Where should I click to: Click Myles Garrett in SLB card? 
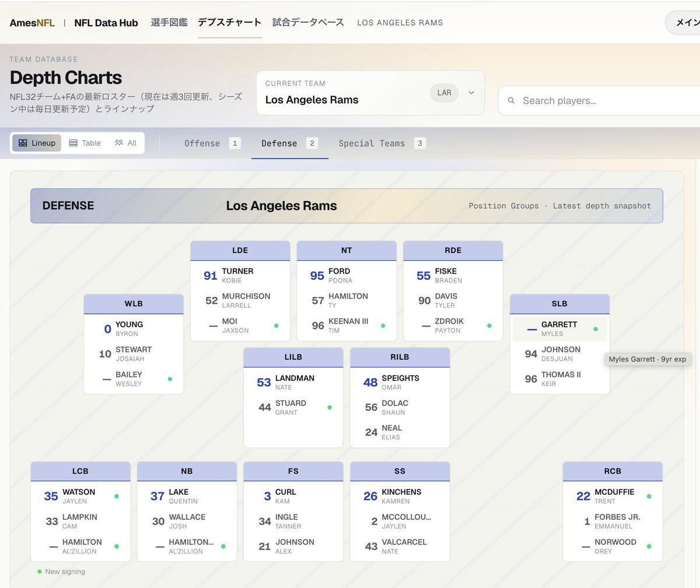560,329
